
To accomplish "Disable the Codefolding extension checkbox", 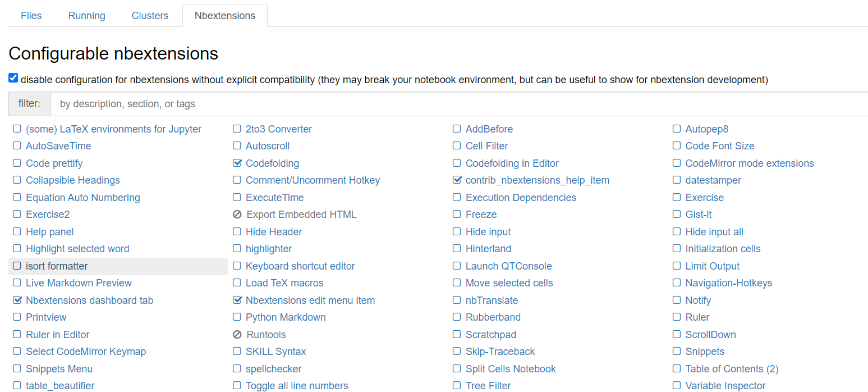I will click(x=237, y=163).
